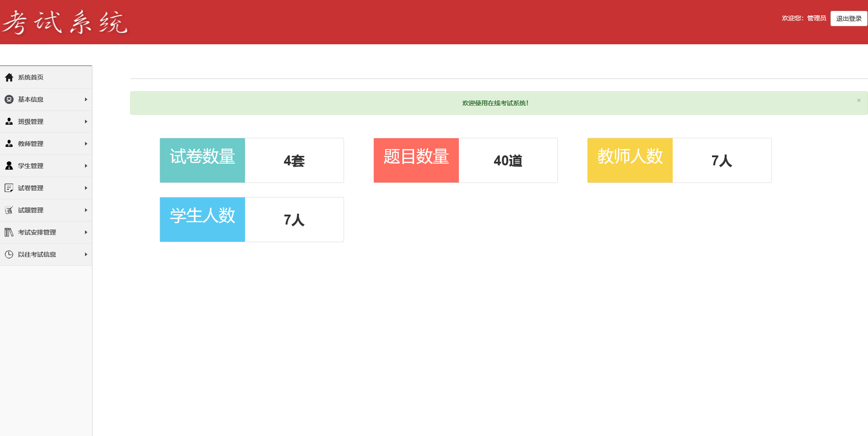Open the 系统首页 menu item

30,77
